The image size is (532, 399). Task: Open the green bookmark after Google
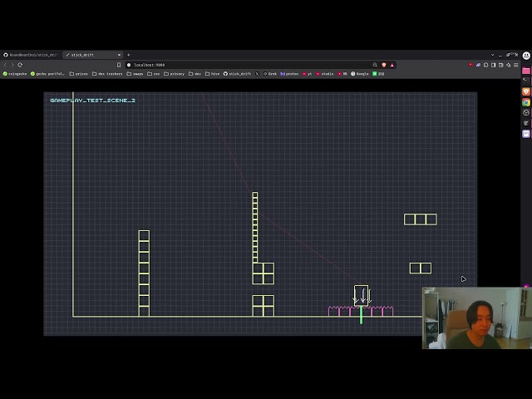[x=378, y=74]
